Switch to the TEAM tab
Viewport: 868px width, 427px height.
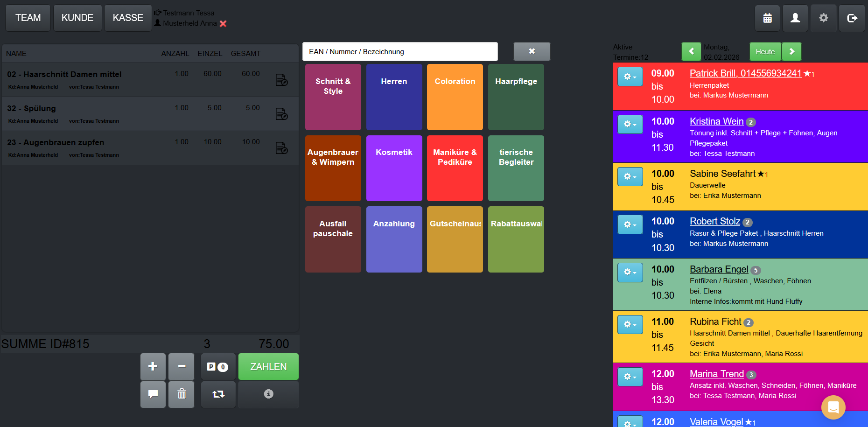point(28,18)
